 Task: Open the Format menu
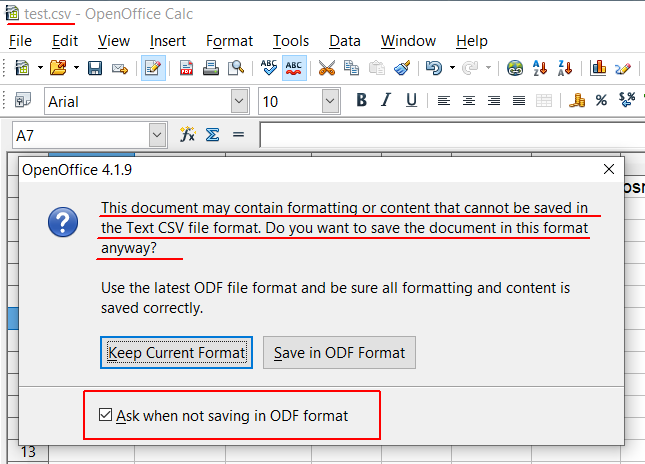pyautogui.click(x=229, y=41)
